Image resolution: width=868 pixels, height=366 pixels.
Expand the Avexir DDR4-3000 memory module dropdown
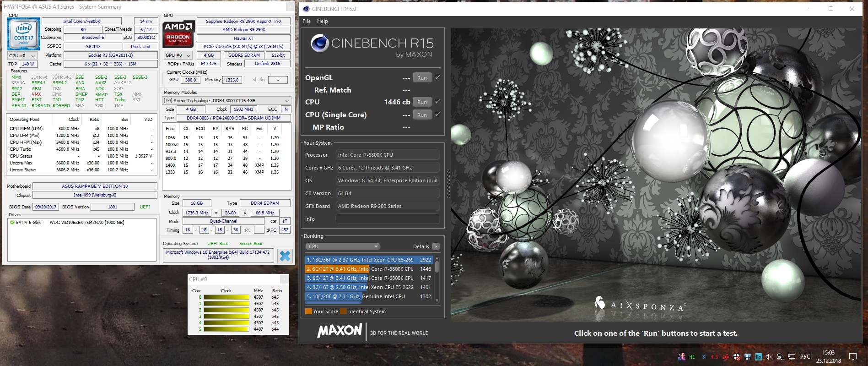pos(226,100)
